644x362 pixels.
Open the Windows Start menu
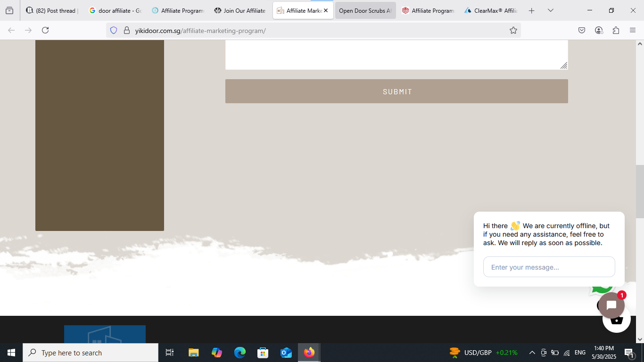[11, 353]
